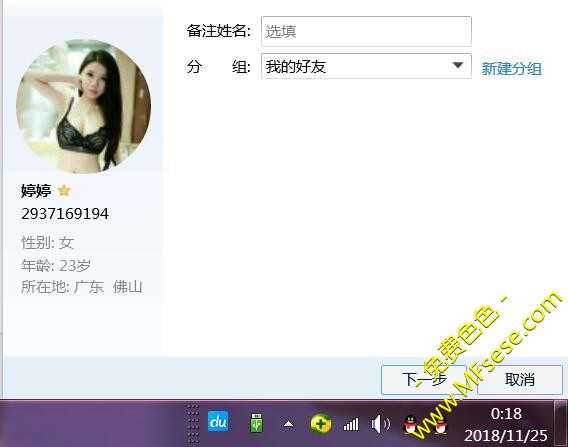The width and height of the screenshot is (568, 447).
Task: Click the show desktop strip at the taskbar end
Action: pos(561,423)
